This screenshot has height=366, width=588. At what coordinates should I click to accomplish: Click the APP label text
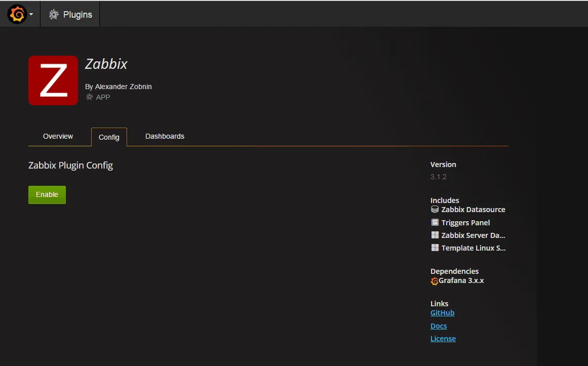103,97
